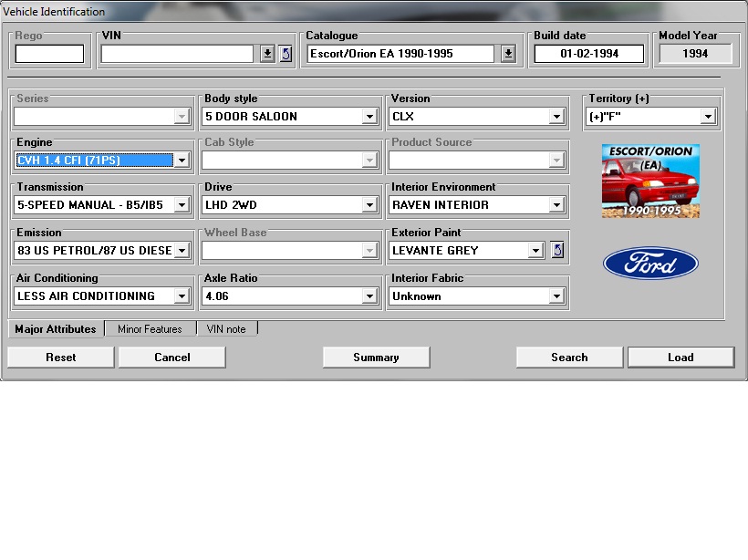
Task: Expand the Engine dropdown
Action: (182, 161)
